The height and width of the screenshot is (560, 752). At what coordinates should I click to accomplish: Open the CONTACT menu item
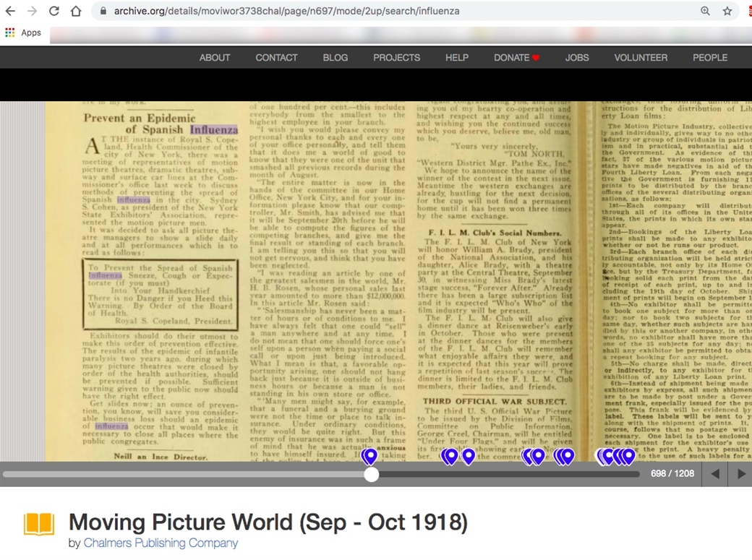(276, 58)
